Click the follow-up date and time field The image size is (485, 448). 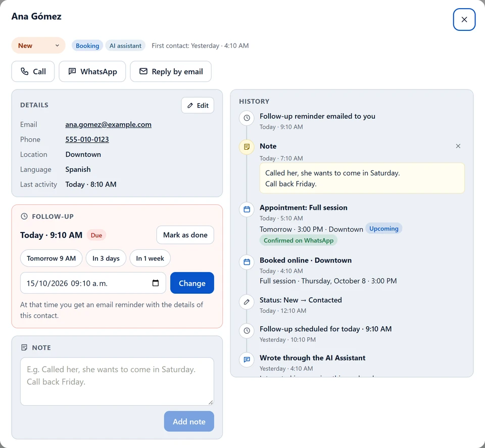(x=93, y=283)
